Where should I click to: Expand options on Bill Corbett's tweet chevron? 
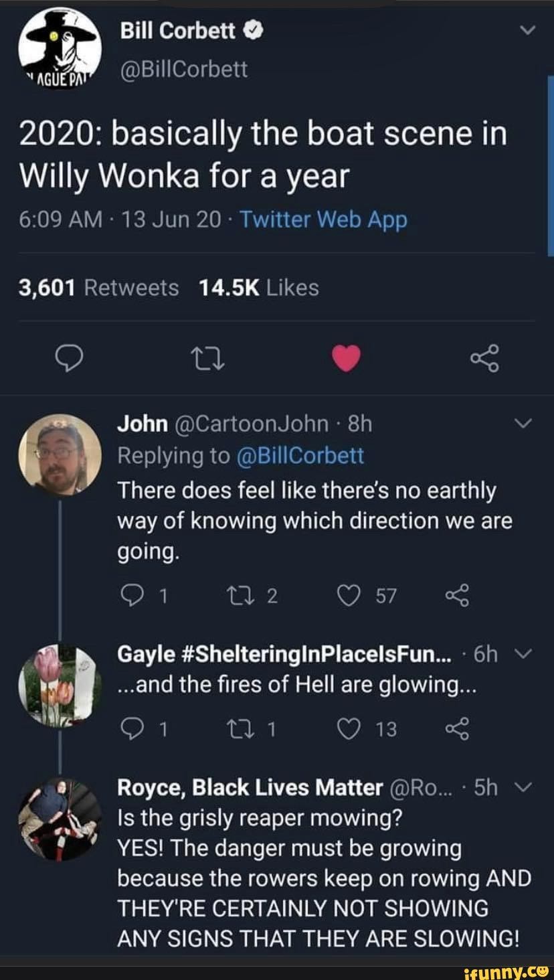point(528,29)
